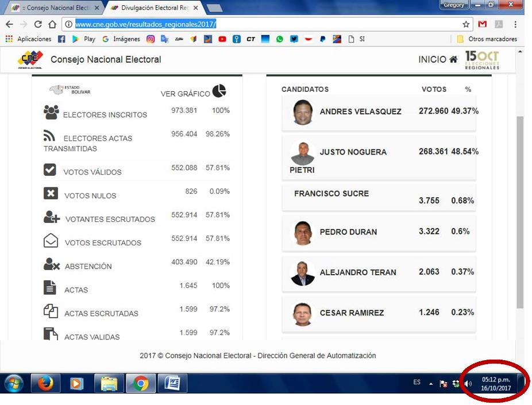
Task: Click the Aplicaciones bookmarks shortcut
Action: pos(29,39)
